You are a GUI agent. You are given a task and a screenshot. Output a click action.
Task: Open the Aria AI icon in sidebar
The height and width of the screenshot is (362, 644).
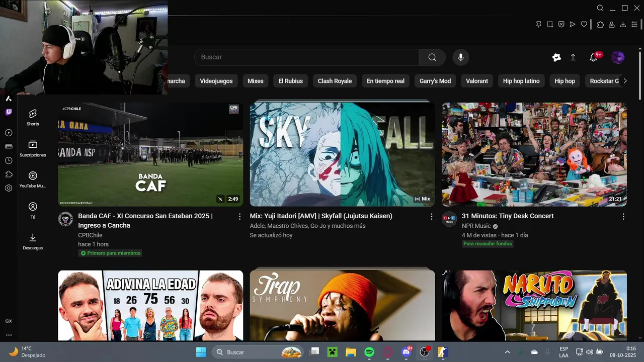(9, 99)
